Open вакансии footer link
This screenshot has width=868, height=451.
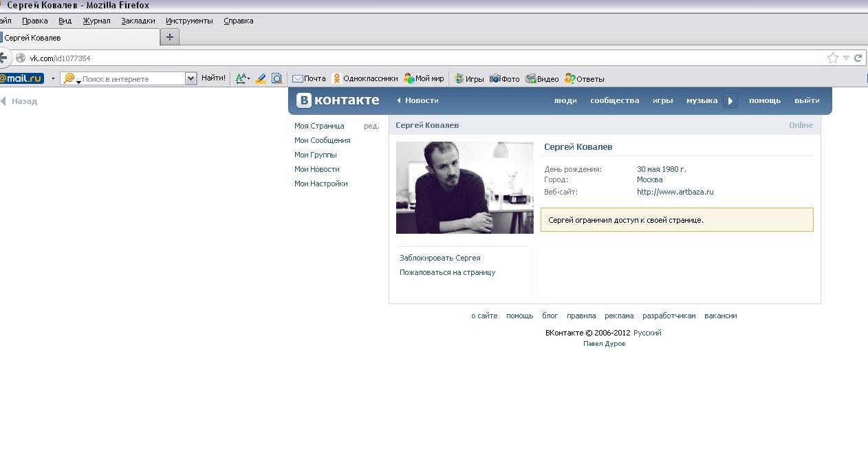(x=721, y=316)
